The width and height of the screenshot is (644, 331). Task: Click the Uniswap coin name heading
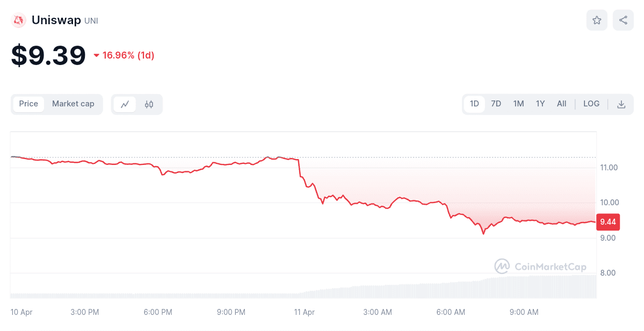56,20
